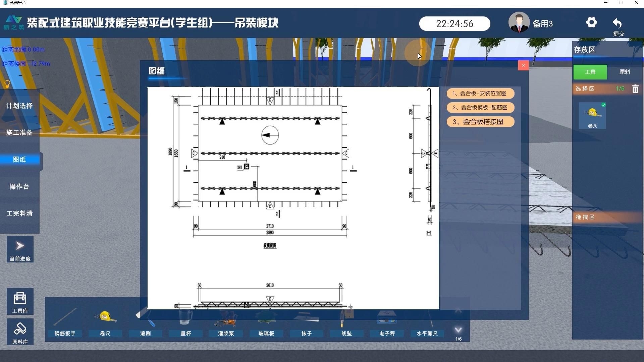Toggle the light bulb indicator on the left

(x=7, y=84)
